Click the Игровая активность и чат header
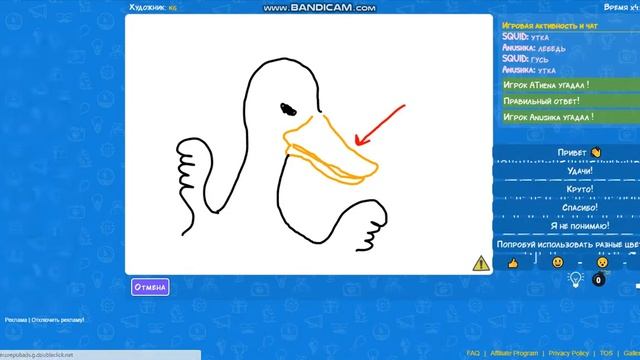This screenshot has height=360, width=640. (x=549, y=26)
